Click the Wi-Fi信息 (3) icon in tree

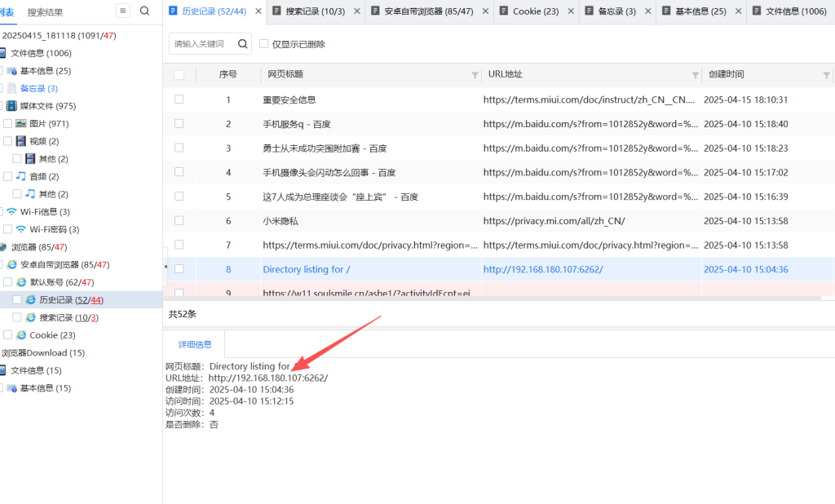point(11,212)
